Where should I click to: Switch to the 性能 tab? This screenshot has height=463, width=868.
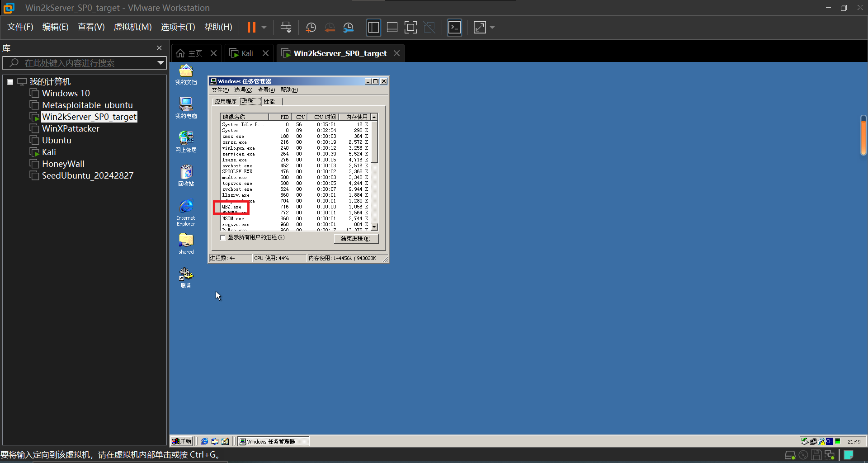(269, 102)
